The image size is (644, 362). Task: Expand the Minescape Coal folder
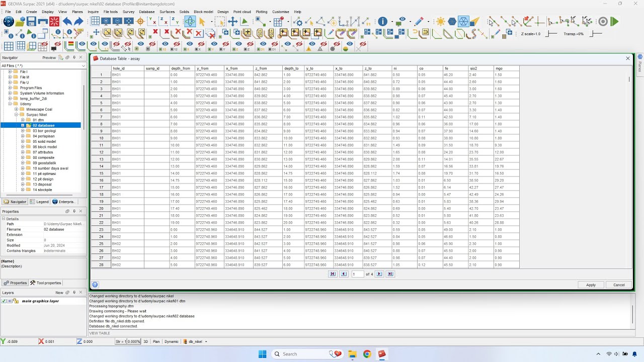(16, 109)
